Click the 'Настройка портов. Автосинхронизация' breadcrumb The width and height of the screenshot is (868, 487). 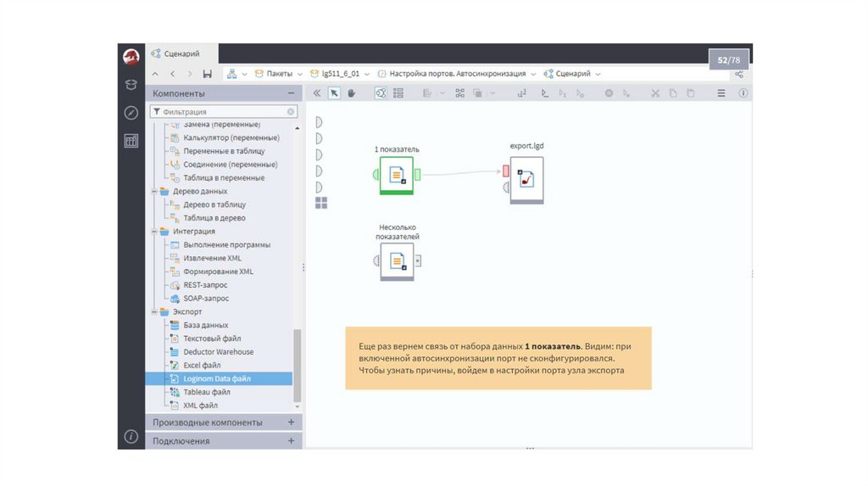point(452,74)
